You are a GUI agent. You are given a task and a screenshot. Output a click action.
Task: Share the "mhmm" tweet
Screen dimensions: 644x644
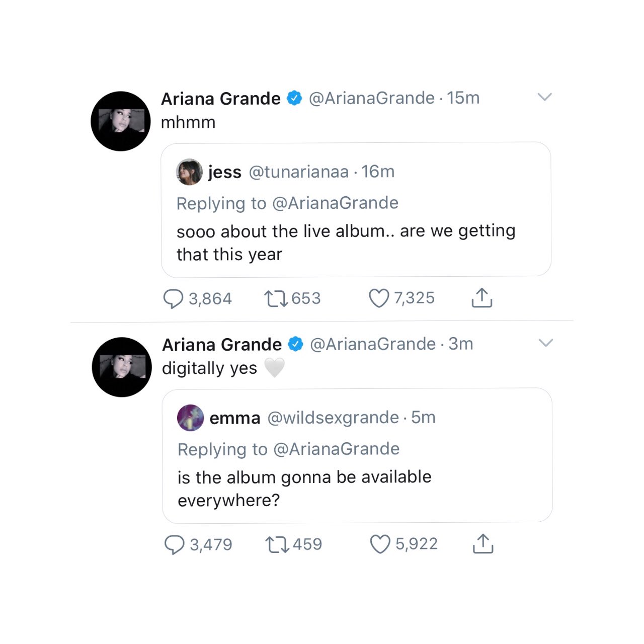point(481,298)
